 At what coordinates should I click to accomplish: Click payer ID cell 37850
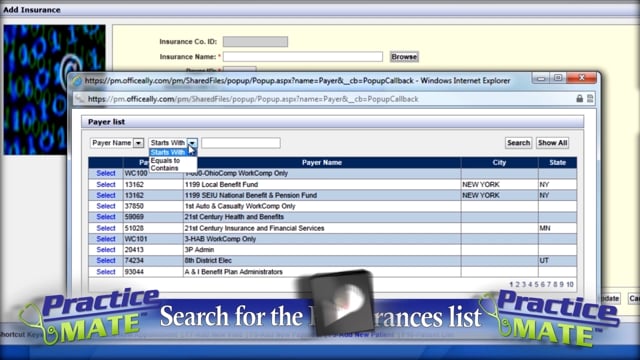(x=134, y=206)
